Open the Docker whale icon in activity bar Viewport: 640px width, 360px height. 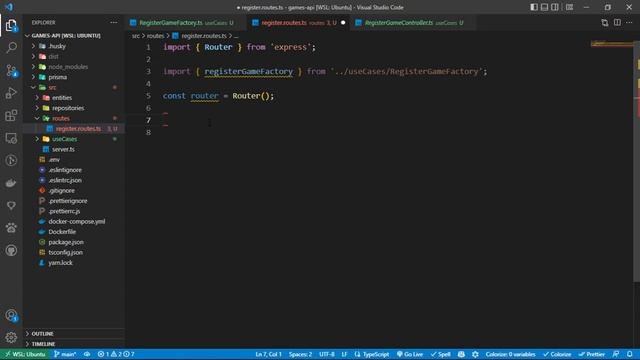coord(11,183)
